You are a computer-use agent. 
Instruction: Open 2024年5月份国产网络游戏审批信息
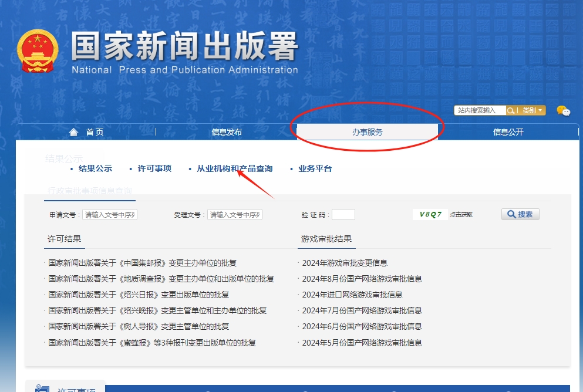click(x=362, y=343)
